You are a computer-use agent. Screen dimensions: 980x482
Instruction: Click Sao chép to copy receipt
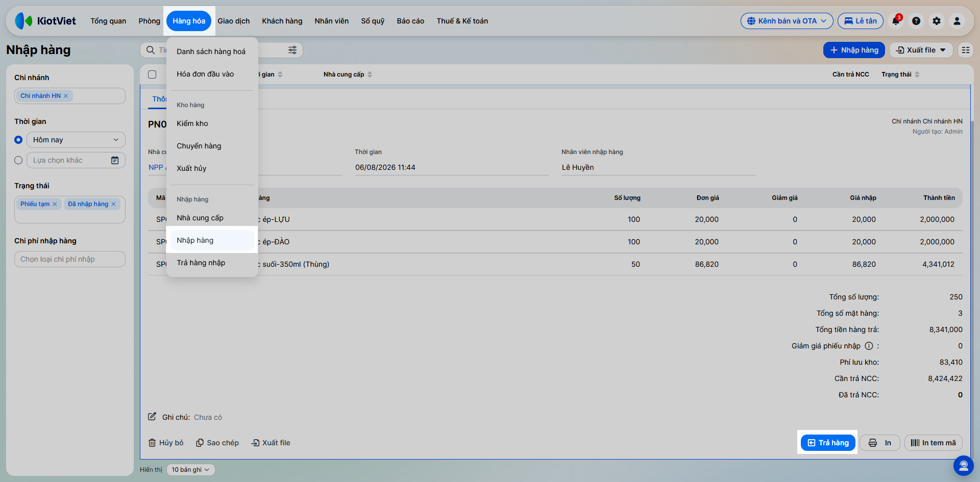pos(217,443)
